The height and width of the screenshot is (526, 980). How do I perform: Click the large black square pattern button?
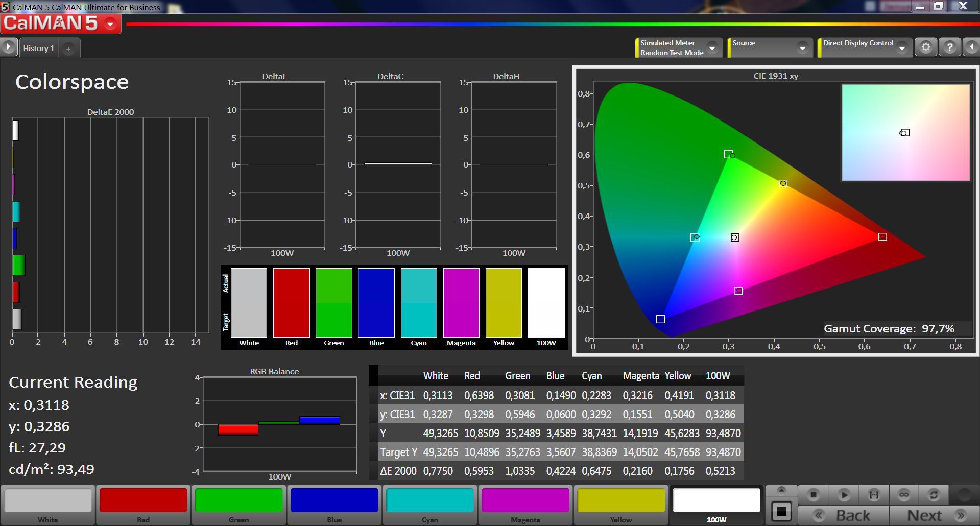click(781, 511)
